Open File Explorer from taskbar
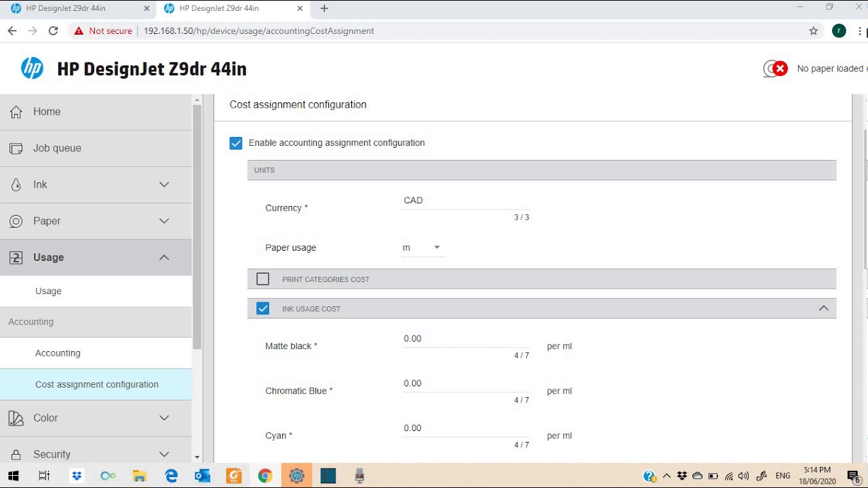Image resolution: width=868 pixels, height=488 pixels. click(x=139, y=476)
